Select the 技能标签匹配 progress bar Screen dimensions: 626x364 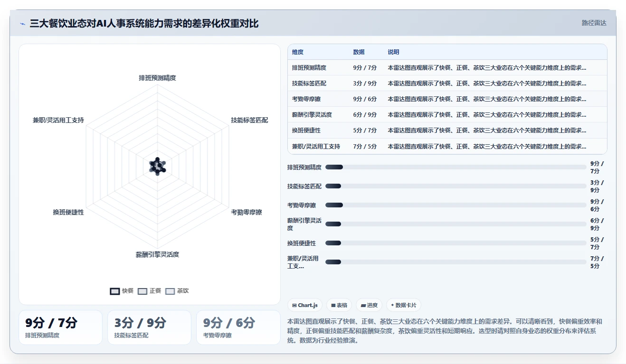coord(456,186)
